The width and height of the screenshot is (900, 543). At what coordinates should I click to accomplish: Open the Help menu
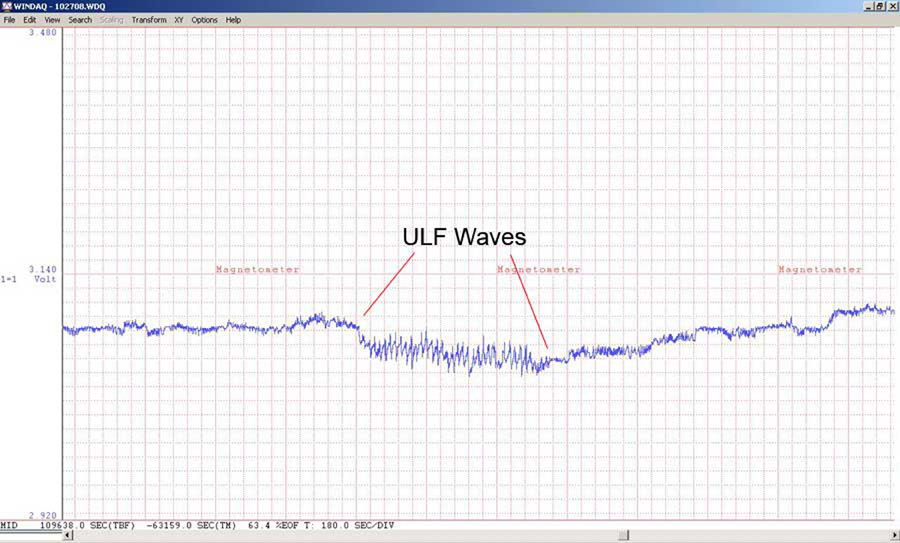pyautogui.click(x=233, y=20)
